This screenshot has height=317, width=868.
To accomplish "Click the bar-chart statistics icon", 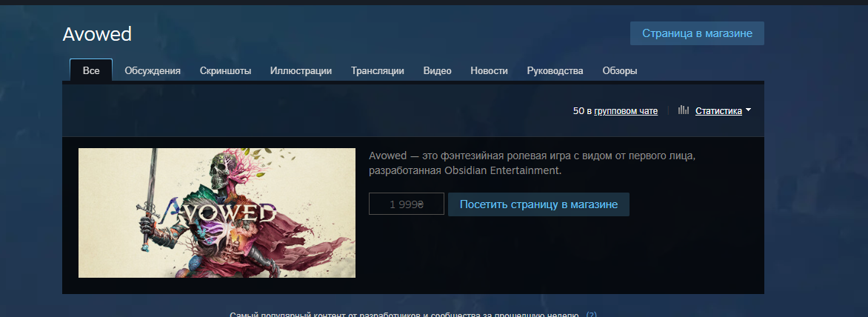I will (684, 110).
